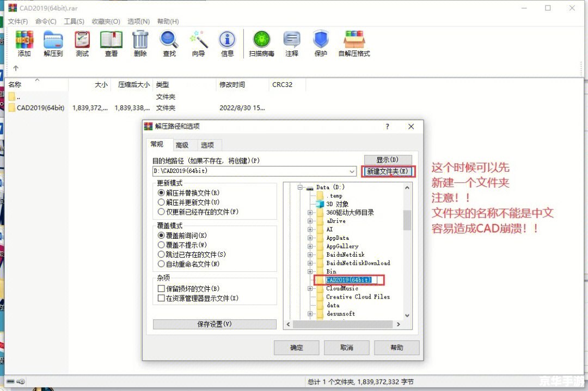Screen dimensions: 588x391
Task: Select the Creative Cloud Files tree folder
Action: click(x=358, y=296)
